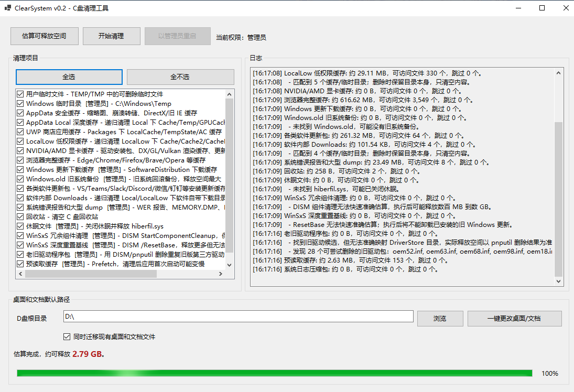The image size is (574, 392).
Task: Click log line 预读取缓存: 约 2.63 MB
Action: point(350,260)
